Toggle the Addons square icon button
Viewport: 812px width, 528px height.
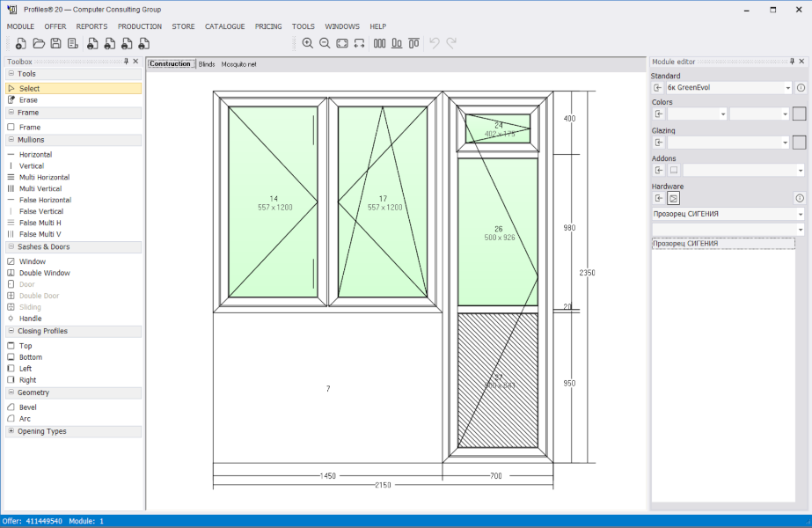pyautogui.click(x=674, y=170)
